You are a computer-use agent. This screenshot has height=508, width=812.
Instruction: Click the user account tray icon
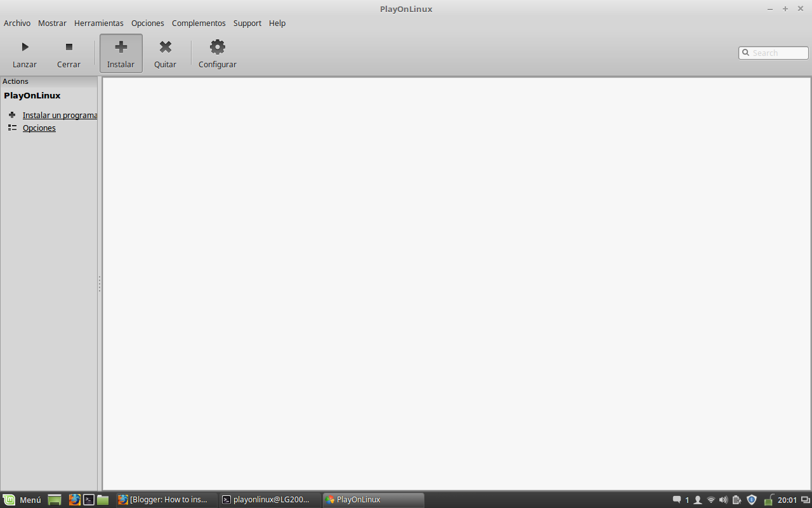point(698,500)
